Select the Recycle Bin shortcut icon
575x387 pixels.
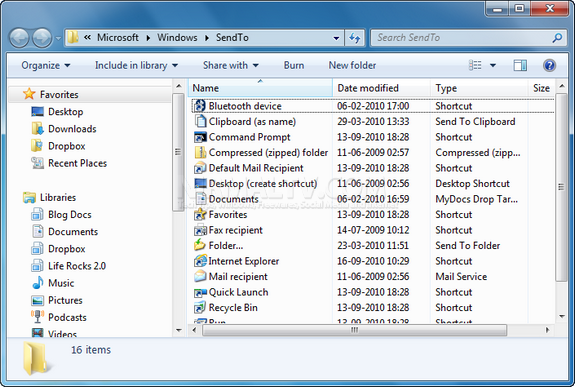coord(200,307)
